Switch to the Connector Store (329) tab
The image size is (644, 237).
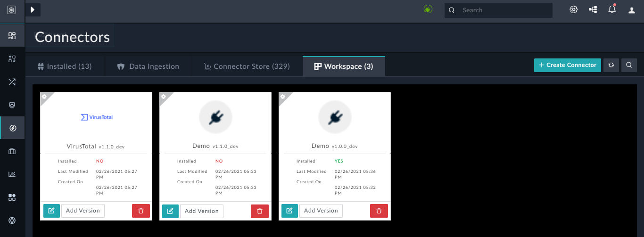pyautogui.click(x=247, y=66)
